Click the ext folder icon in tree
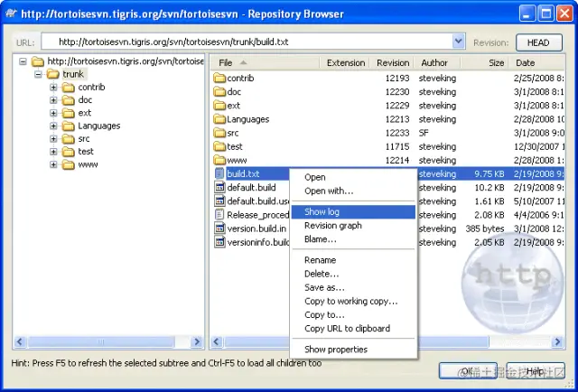This screenshot has width=578, height=392. point(69,113)
